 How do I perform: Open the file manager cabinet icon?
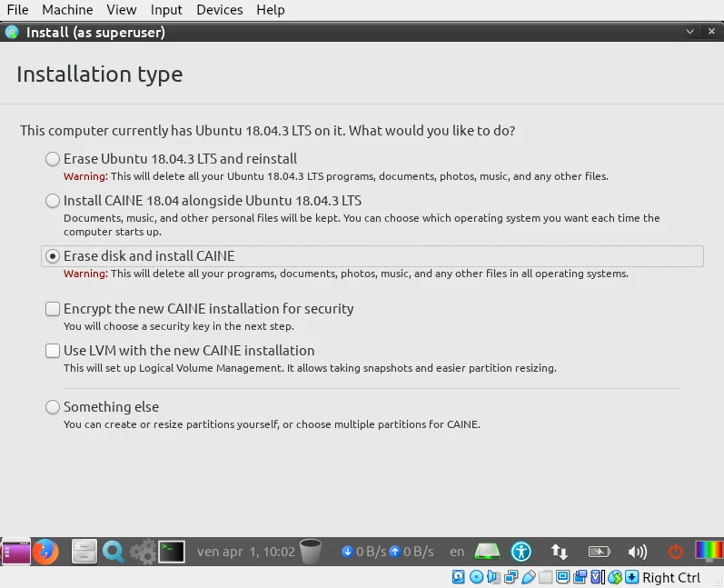pos(84,551)
